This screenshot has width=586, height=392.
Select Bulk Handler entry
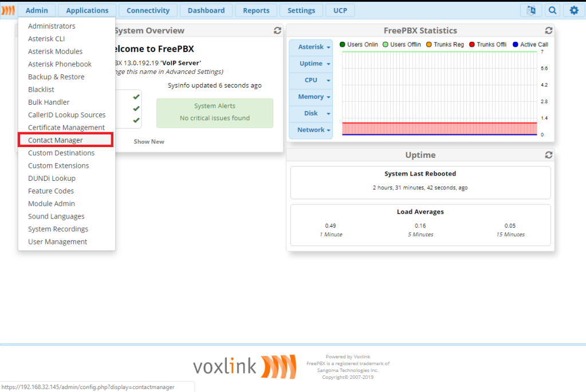coord(66,102)
